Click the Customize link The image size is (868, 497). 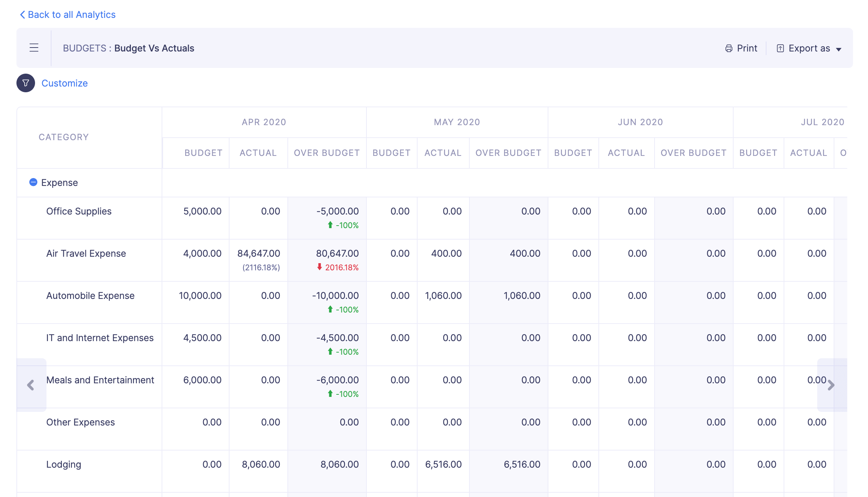pyautogui.click(x=64, y=83)
